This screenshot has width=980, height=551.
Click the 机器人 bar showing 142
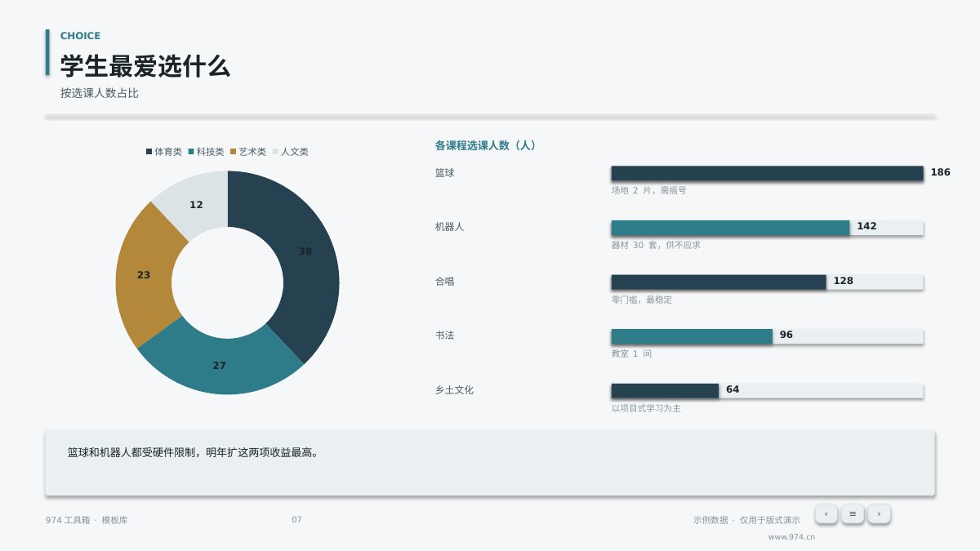point(730,228)
